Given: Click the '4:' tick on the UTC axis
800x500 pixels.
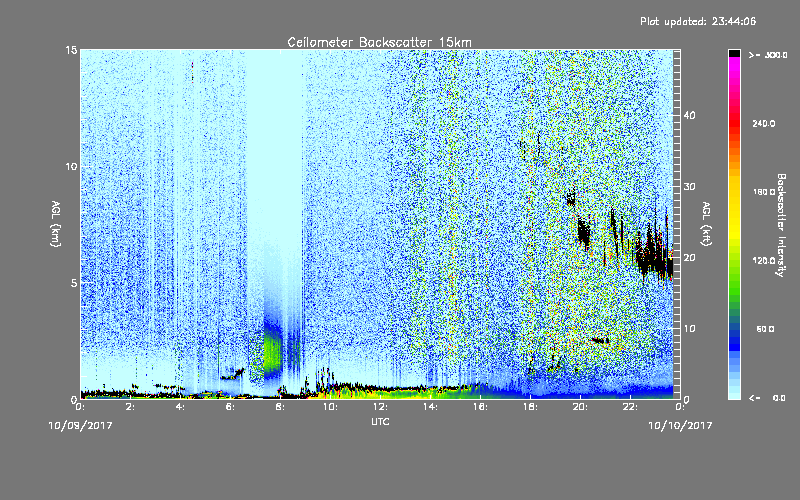Looking at the screenshot, I should (x=181, y=407).
